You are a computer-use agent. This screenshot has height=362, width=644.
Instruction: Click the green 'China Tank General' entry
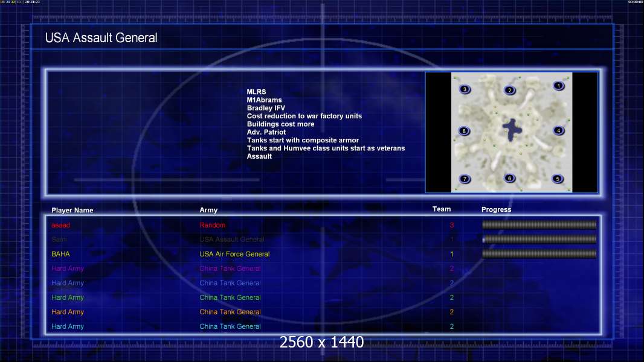coord(230,297)
